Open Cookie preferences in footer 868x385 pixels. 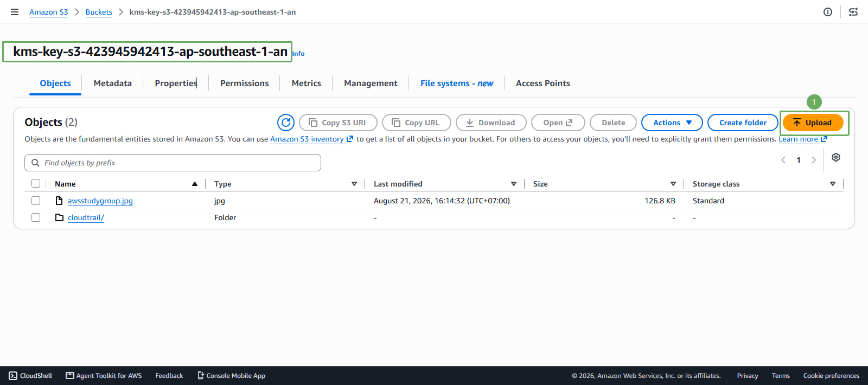(x=831, y=376)
